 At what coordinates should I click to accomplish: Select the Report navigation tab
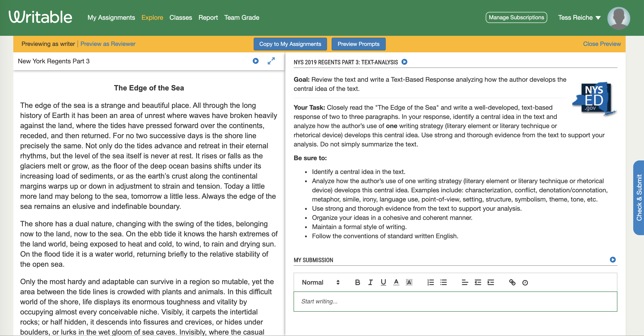(x=209, y=17)
